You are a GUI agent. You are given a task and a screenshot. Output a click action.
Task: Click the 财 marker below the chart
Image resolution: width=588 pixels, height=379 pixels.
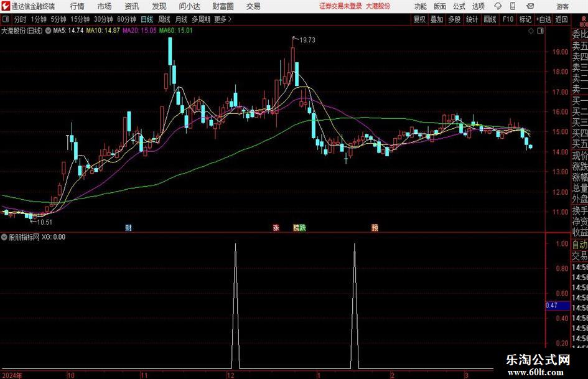tap(129, 227)
